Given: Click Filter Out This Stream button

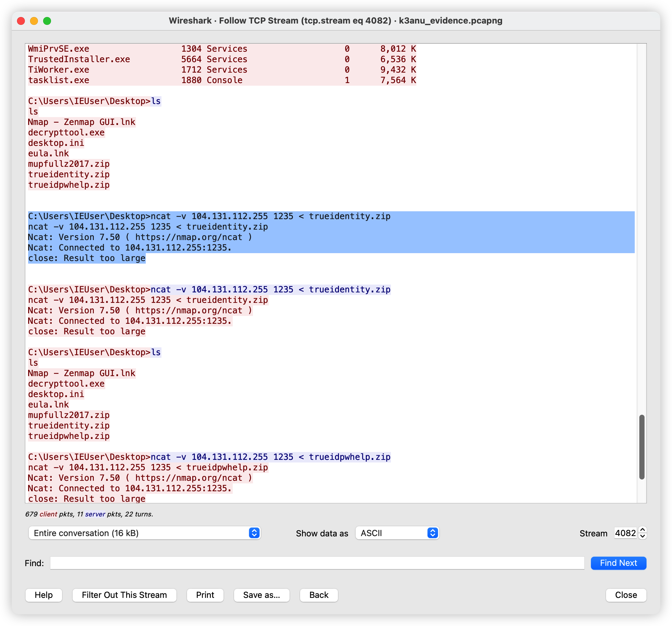Looking at the screenshot, I should 125,595.
